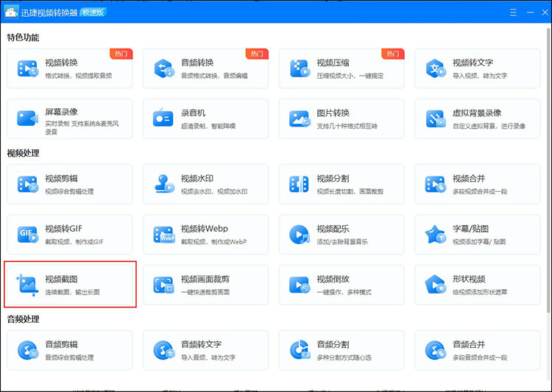Viewport: 552px width, 392px height.
Task: Click the 视频转换 icon
Action: [27, 68]
